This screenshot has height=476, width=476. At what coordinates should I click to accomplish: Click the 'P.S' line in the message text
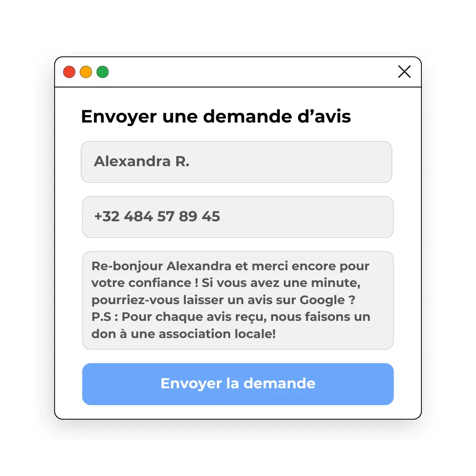tap(231, 317)
